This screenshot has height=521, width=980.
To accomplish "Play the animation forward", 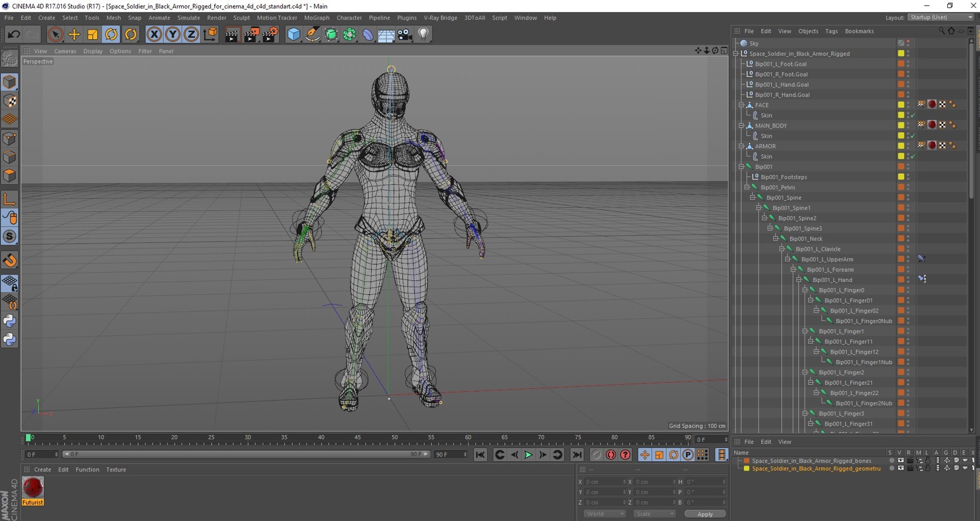I will [528, 455].
